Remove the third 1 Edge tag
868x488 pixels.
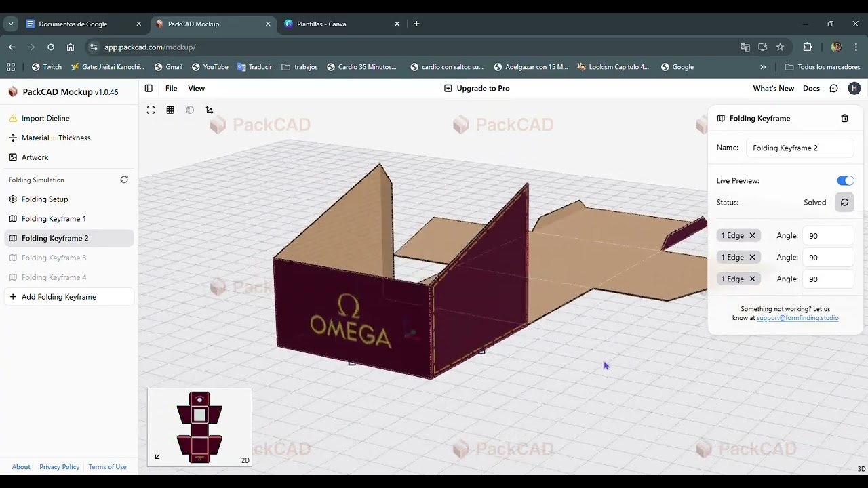[x=752, y=279]
